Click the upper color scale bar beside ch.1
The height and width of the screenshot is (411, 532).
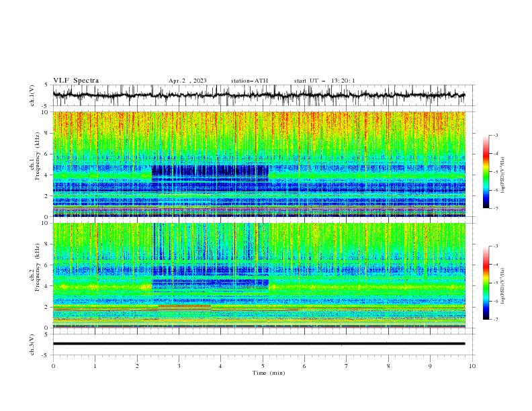point(486,171)
